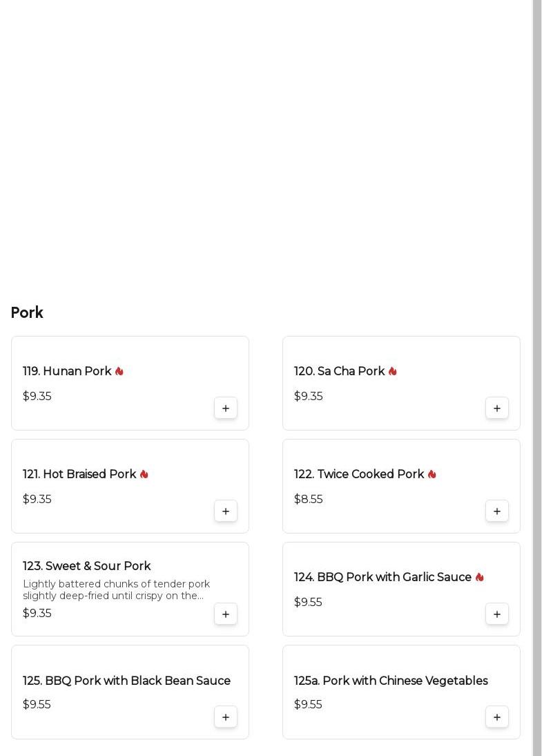Add BBQ Pork with Garlic Sauce

(497, 614)
